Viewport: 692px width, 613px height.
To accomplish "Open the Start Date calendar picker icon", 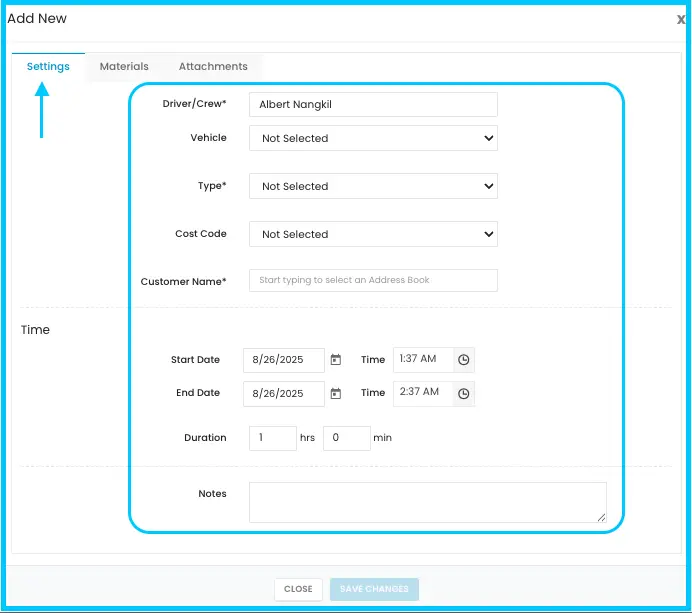I will click(x=336, y=360).
